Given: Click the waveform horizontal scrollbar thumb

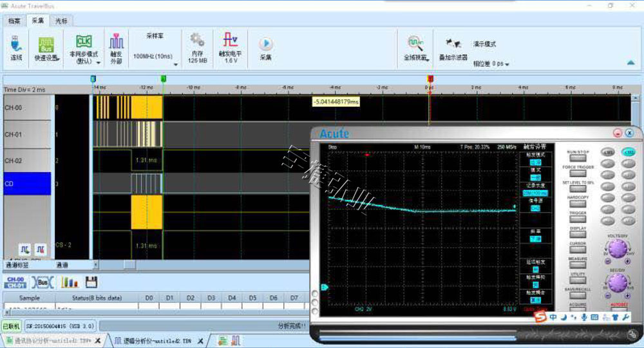Looking at the screenshot, I should coord(130,265).
